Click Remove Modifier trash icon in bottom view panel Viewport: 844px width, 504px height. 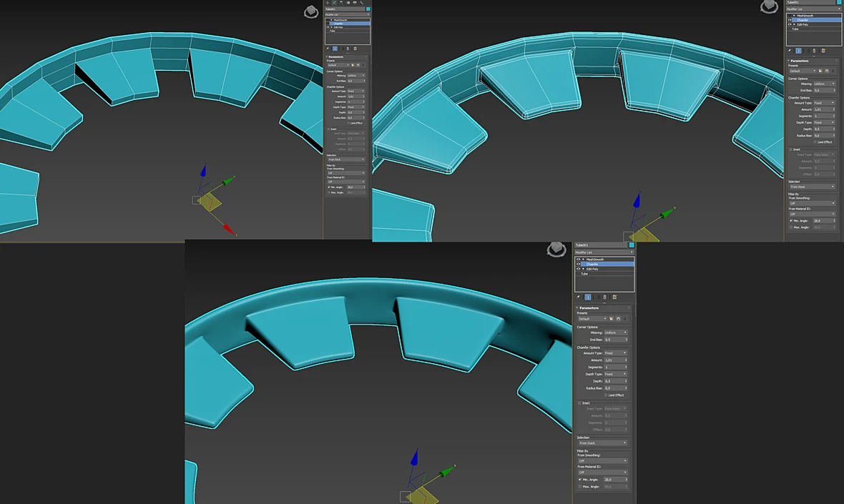604,297
